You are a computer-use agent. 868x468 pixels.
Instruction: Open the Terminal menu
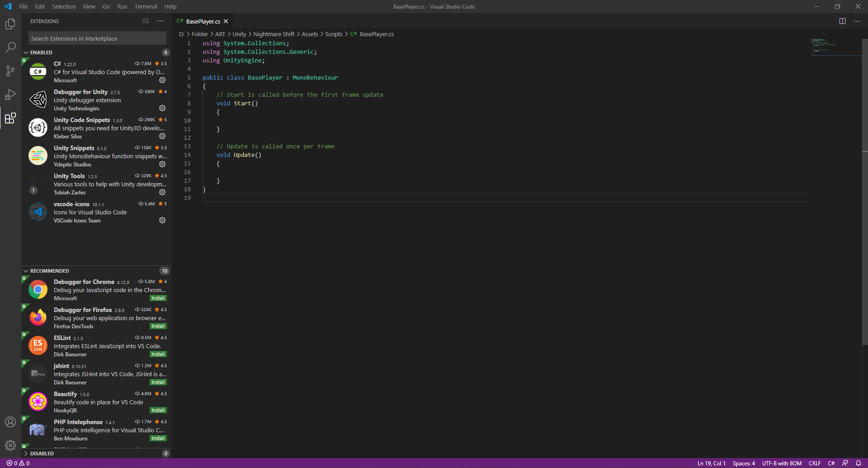146,6
